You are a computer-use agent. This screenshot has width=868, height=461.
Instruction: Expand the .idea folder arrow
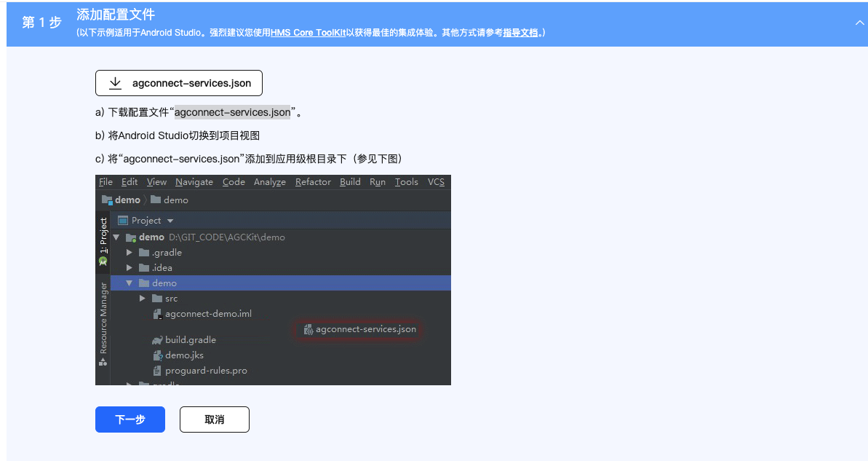coord(130,268)
